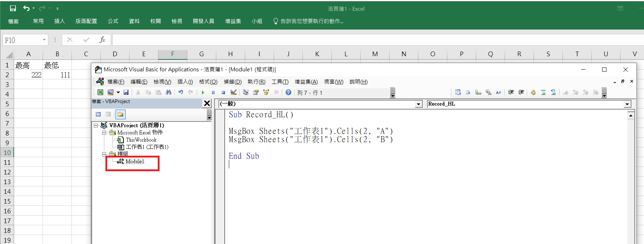Image resolution: width=644 pixels, height=244 pixels.
Task: Open the Object Browser toolbar icon
Action: pyautogui.click(x=266, y=92)
